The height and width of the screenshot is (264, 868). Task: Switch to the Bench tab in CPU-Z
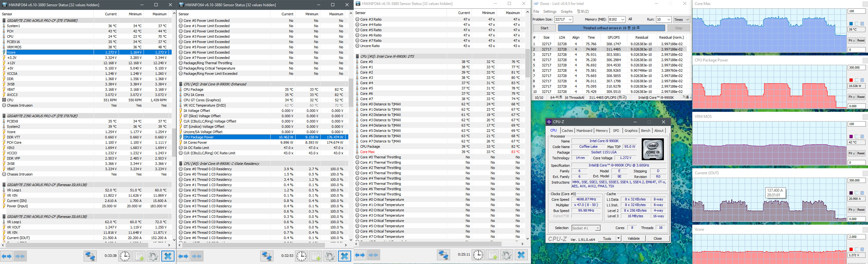(645, 131)
